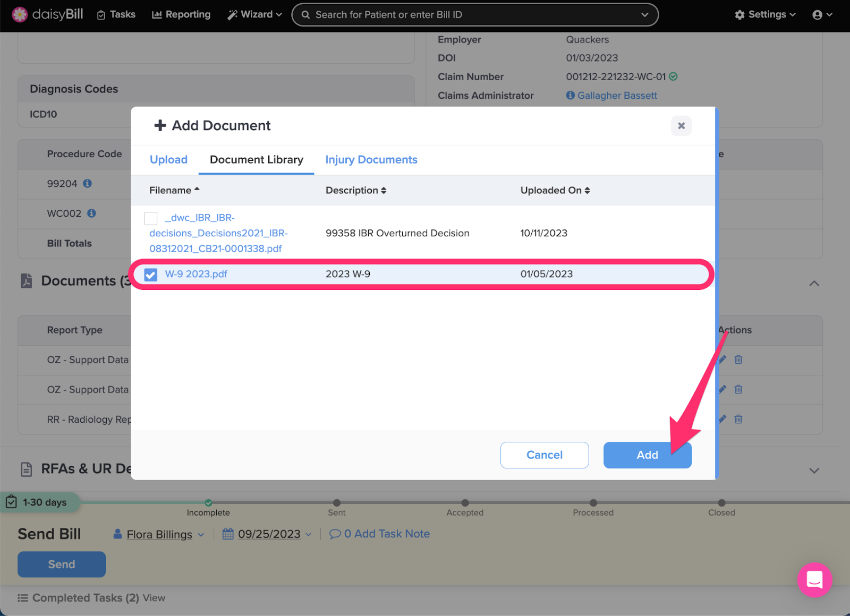Click the Closed status marker
The width and height of the screenshot is (850, 616).
click(x=721, y=503)
